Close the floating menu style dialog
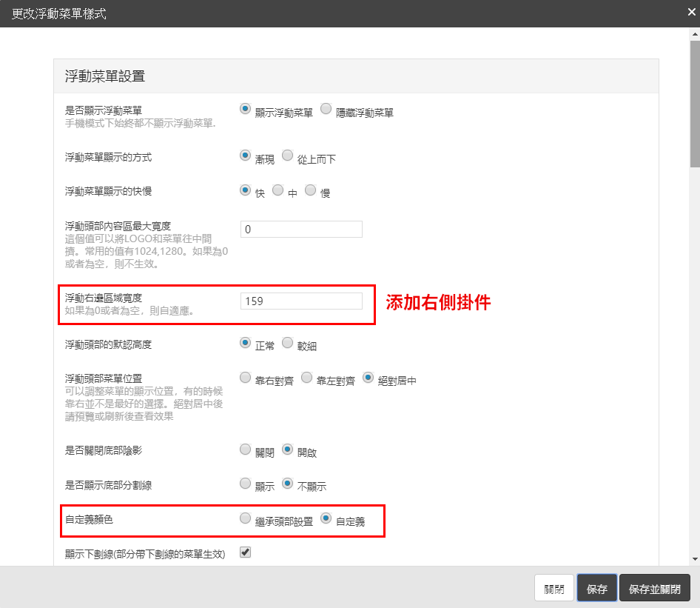This screenshot has width=700, height=608. [692, 12]
